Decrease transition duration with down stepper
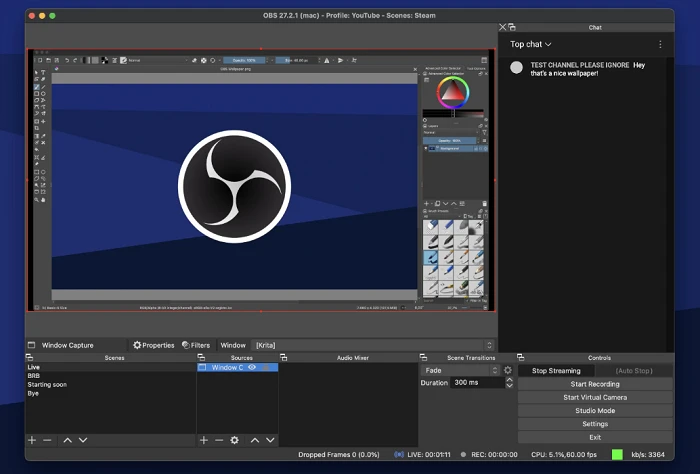 coord(509,386)
